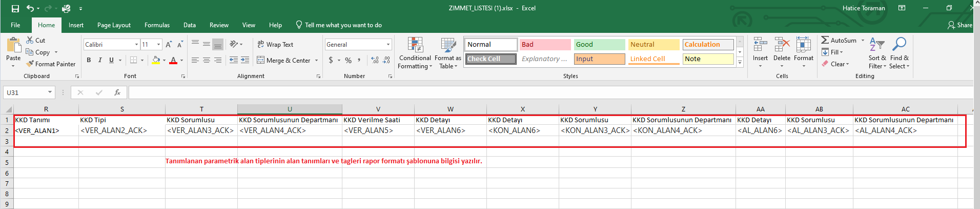Switch to the Data tab
The height and width of the screenshot is (209, 980).
190,25
